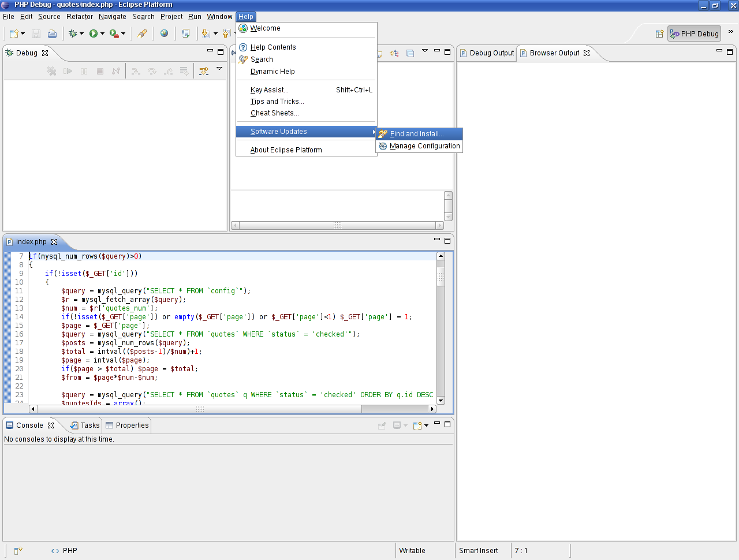
Task: Launch the Debug bug toolbar icon
Action: click(73, 33)
